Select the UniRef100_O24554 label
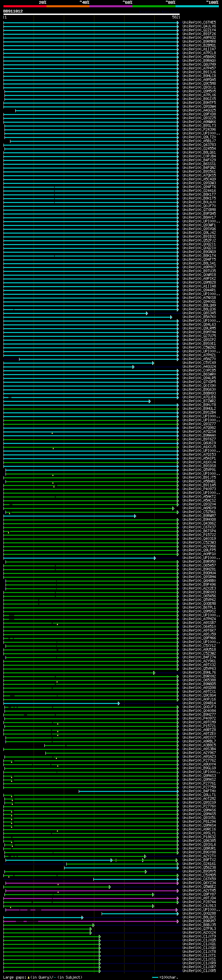222x980 pixels. click(x=199, y=149)
